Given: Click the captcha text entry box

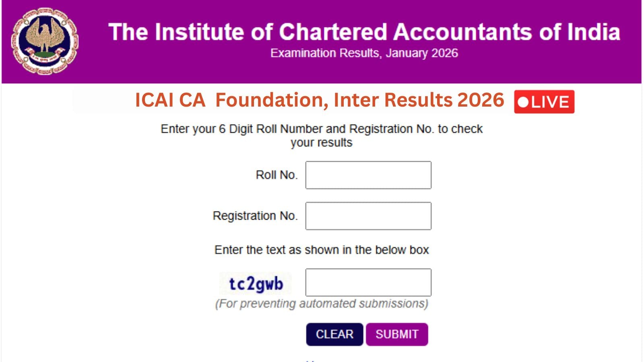Looking at the screenshot, I should [x=368, y=282].
